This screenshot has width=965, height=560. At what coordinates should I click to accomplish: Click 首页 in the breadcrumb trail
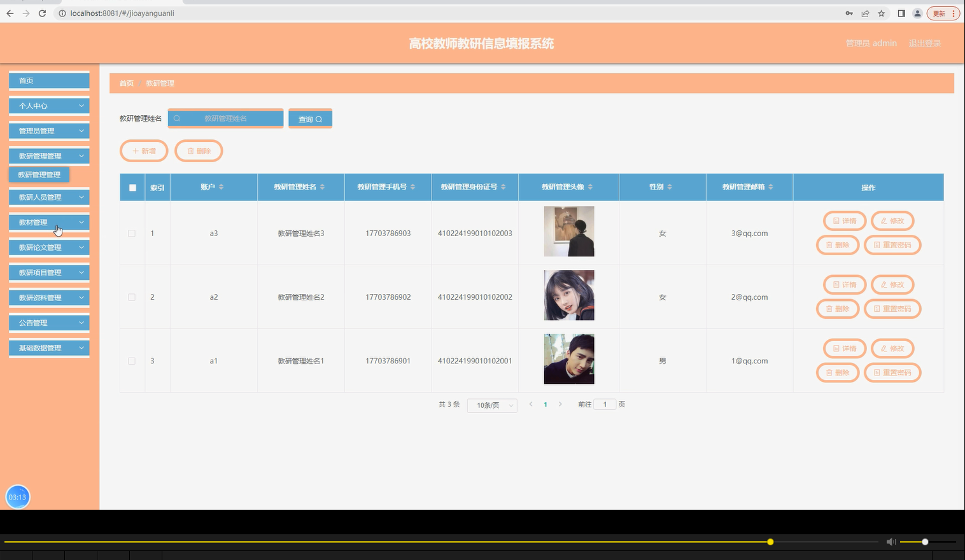tap(126, 83)
